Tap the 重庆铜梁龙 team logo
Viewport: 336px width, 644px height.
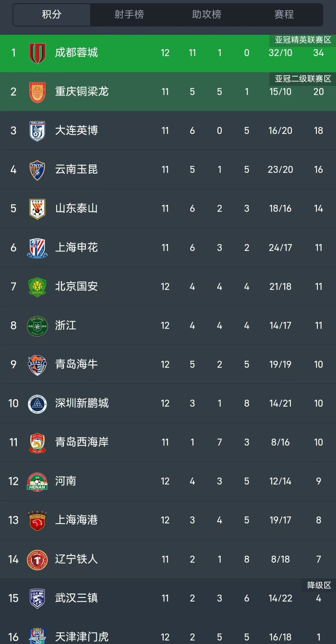point(37,91)
